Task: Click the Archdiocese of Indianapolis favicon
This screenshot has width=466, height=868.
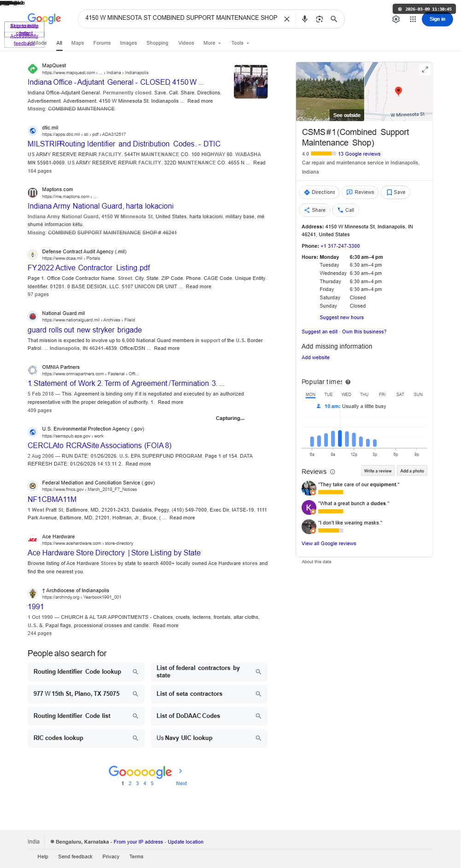Action: 33,594
